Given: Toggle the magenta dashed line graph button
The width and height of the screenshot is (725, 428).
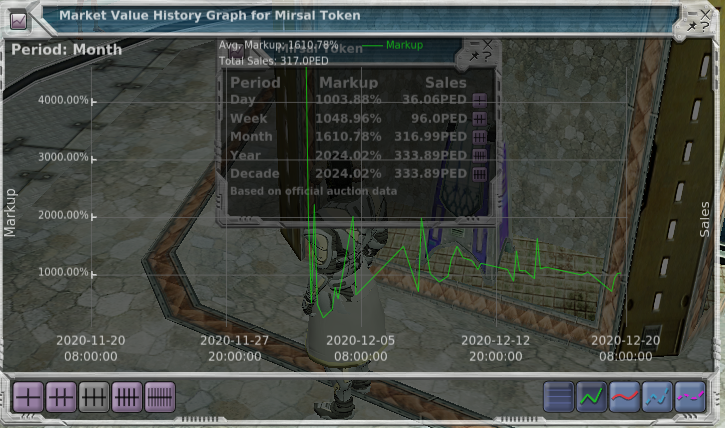Looking at the screenshot, I should (690, 397).
